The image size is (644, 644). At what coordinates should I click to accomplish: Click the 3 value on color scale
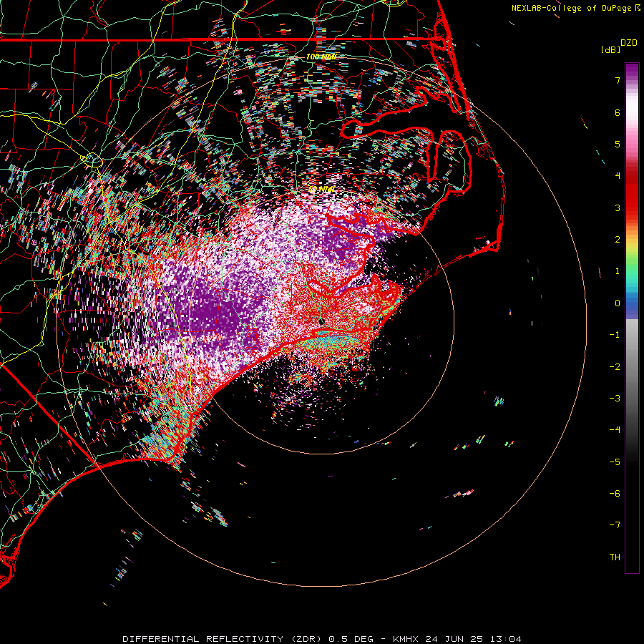[618, 208]
